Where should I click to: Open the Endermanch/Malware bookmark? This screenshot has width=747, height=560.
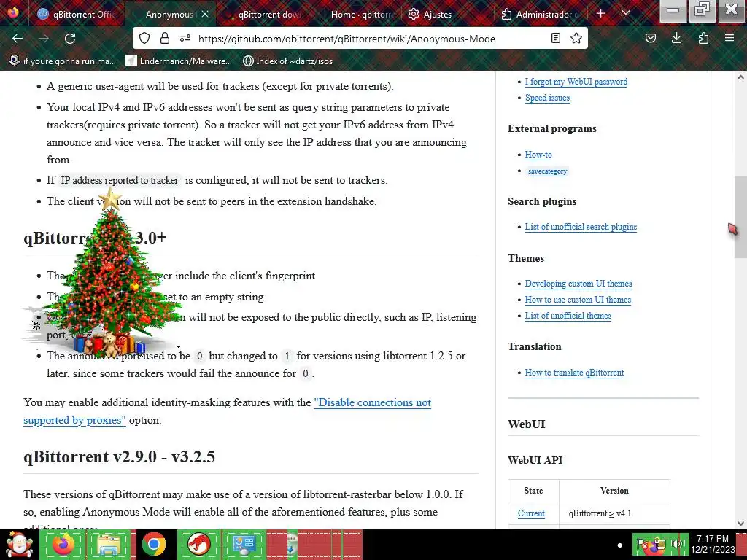179,61
